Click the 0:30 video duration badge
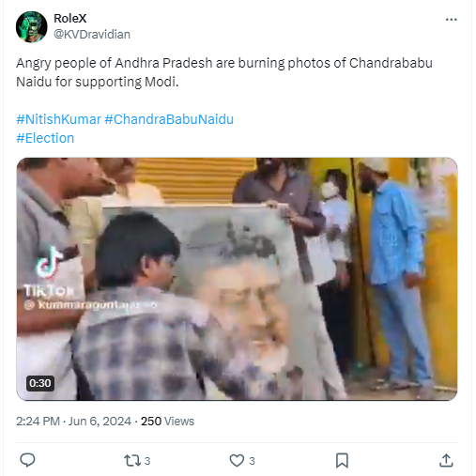 click(40, 383)
